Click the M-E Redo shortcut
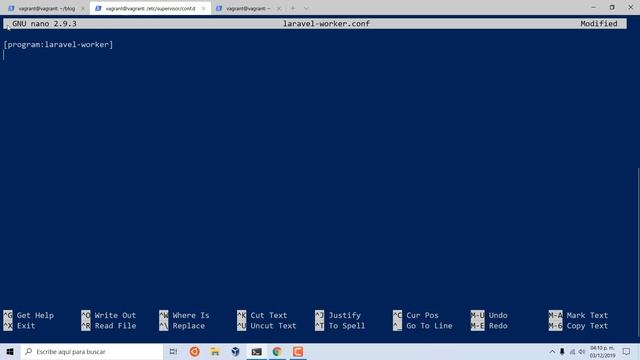 [489, 326]
